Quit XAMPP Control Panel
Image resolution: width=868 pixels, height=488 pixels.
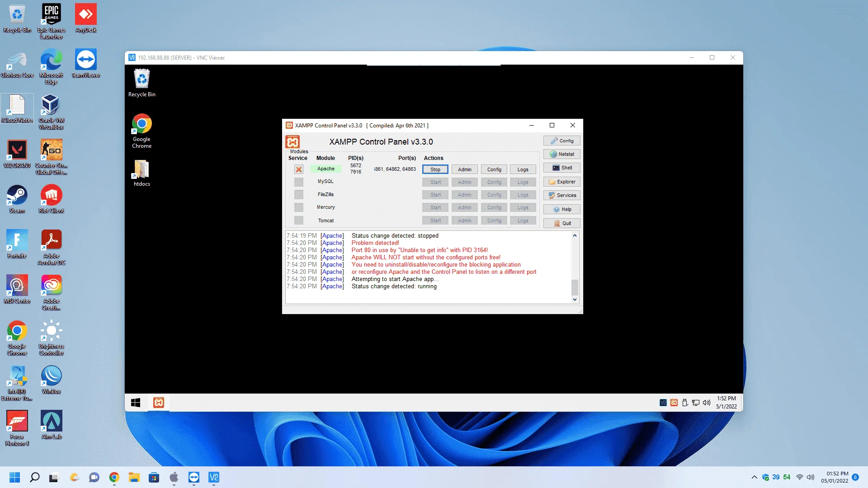click(561, 223)
